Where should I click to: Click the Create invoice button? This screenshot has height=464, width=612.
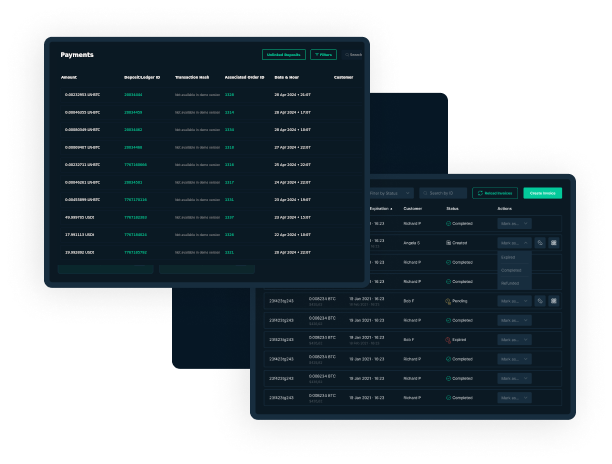[x=543, y=193]
